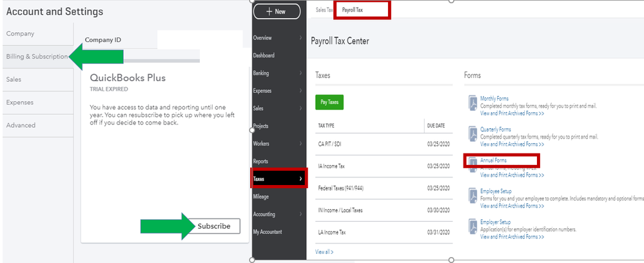Expand the Expenses submenu chevron in dark sidebar
This screenshot has height=263, width=644.
(x=300, y=91)
